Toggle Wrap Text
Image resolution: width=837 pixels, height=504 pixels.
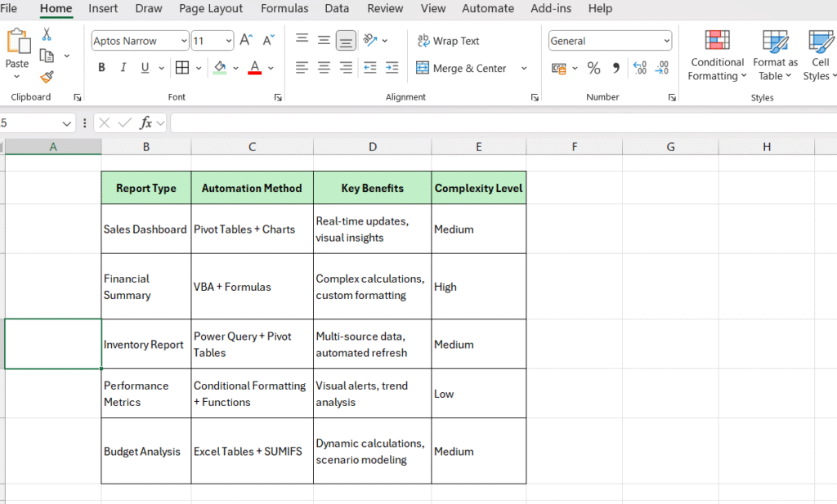point(448,41)
